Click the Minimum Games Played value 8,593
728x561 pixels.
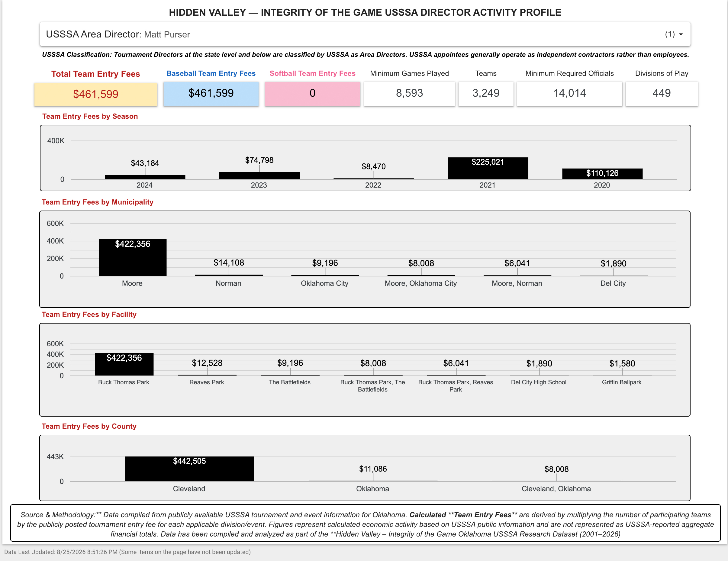(x=409, y=93)
